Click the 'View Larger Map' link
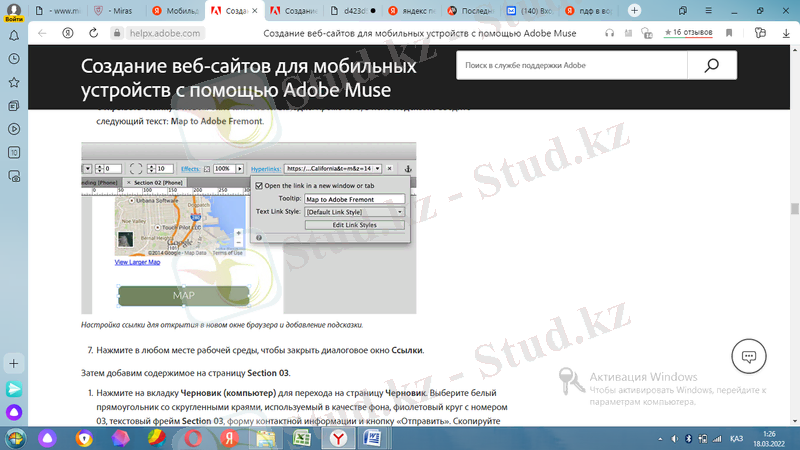 [x=137, y=262]
